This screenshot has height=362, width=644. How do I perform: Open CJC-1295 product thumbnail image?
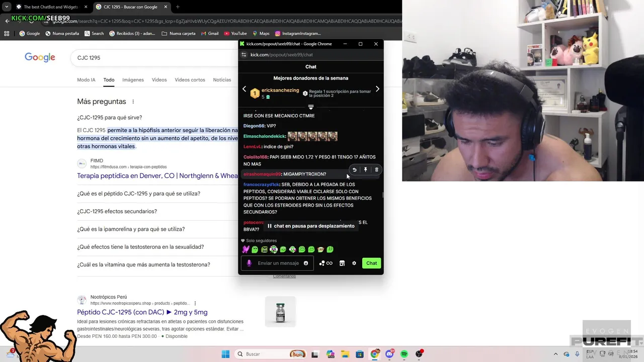tap(280, 312)
